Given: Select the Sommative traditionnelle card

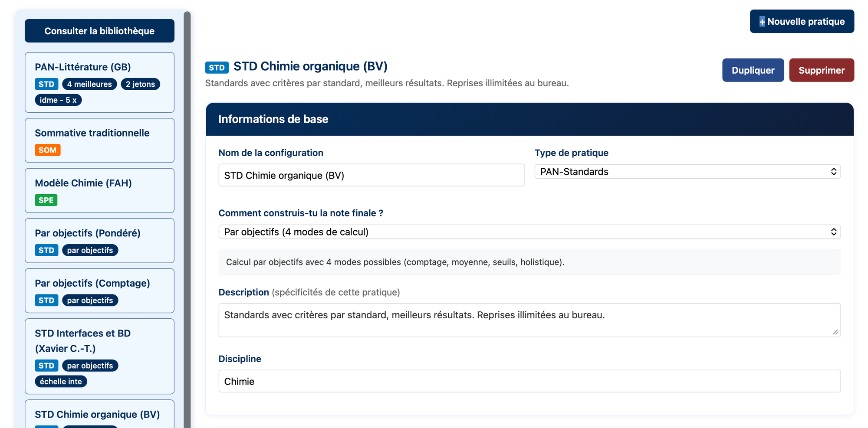Looking at the screenshot, I should pos(99,140).
